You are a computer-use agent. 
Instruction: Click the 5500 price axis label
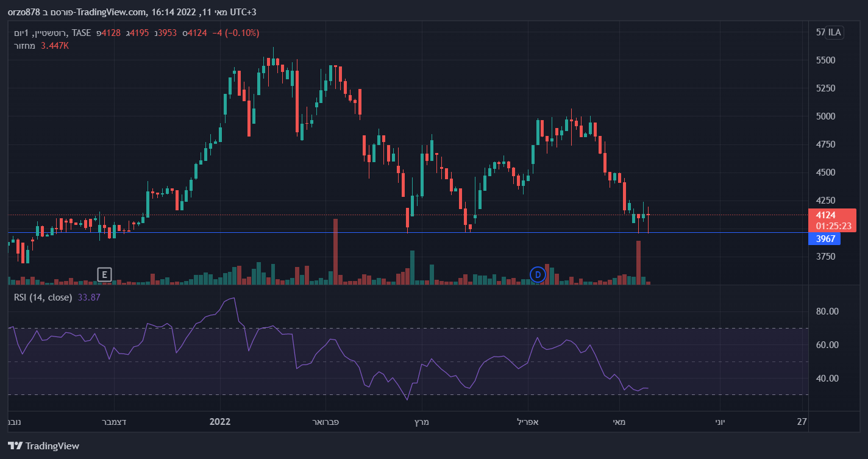[x=825, y=60]
